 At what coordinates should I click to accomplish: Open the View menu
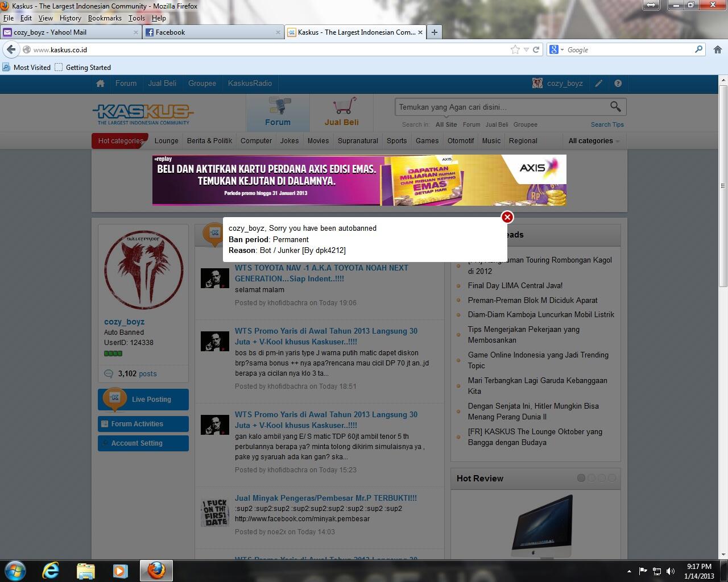(45, 18)
